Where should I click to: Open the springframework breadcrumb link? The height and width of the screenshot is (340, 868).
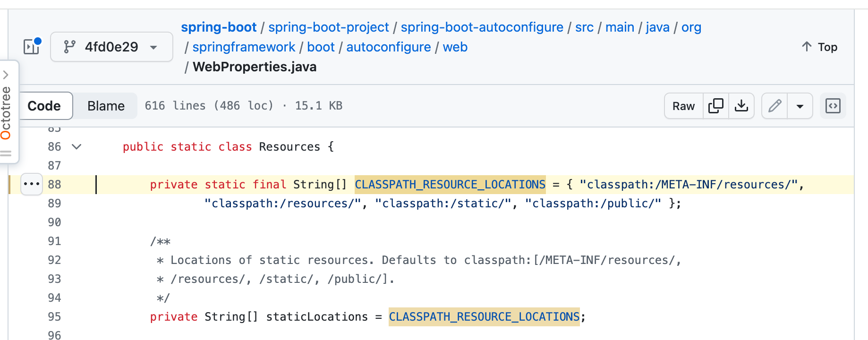click(x=244, y=47)
